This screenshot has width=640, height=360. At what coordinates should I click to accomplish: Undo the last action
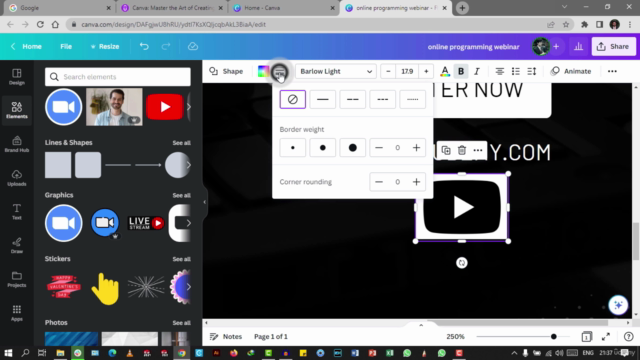click(144, 47)
